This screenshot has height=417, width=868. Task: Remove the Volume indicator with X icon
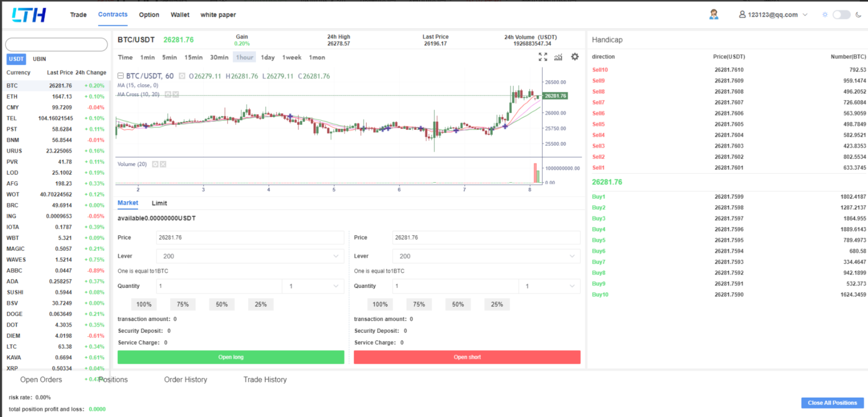click(163, 164)
